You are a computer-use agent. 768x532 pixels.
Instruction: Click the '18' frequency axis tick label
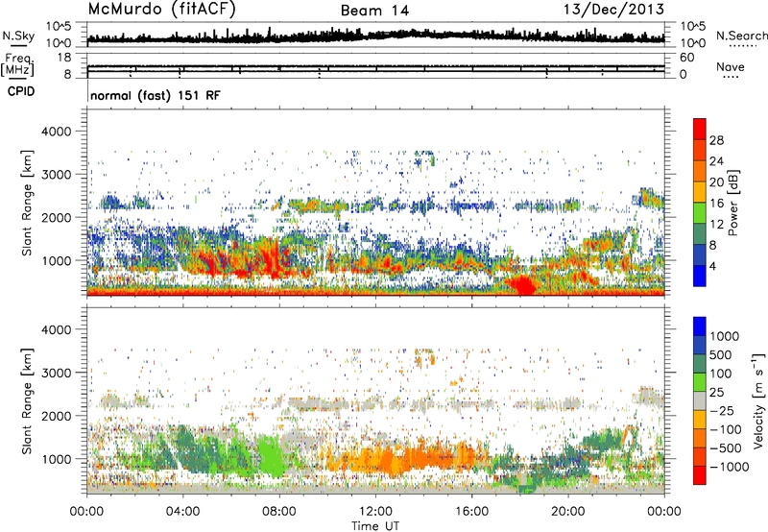[63, 58]
